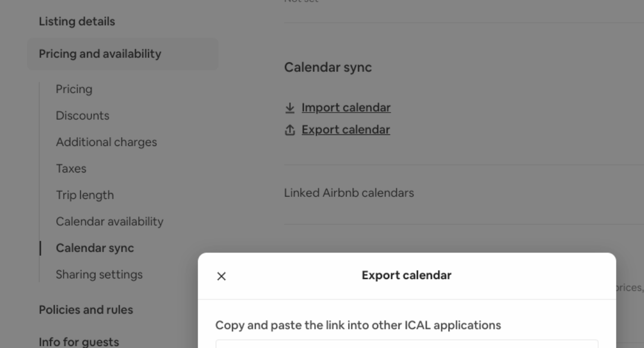
Task: Expand the Policies and rules section
Action: (86, 309)
